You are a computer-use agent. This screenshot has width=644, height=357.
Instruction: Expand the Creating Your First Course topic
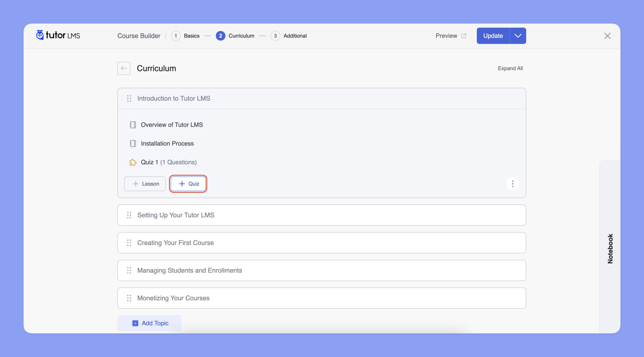tap(321, 243)
